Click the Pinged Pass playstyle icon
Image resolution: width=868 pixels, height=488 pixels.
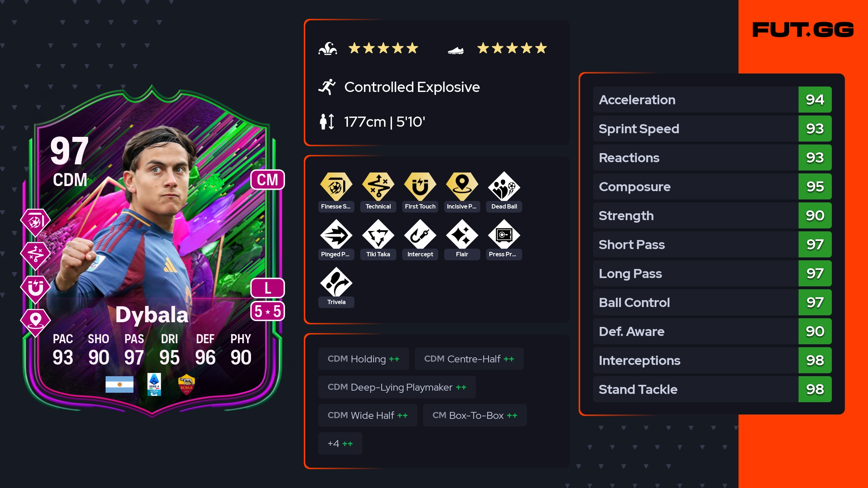point(336,234)
